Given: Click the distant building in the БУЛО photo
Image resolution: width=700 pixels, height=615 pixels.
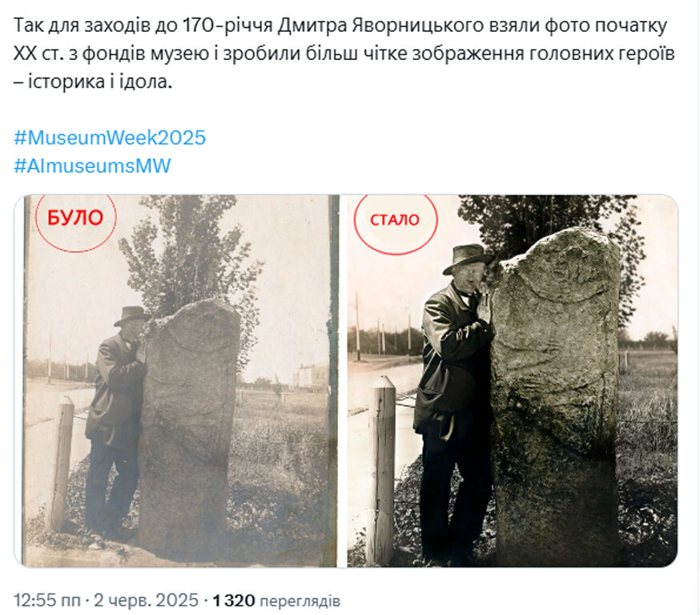Looking at the screenshot, I should (x=312, y=375).
